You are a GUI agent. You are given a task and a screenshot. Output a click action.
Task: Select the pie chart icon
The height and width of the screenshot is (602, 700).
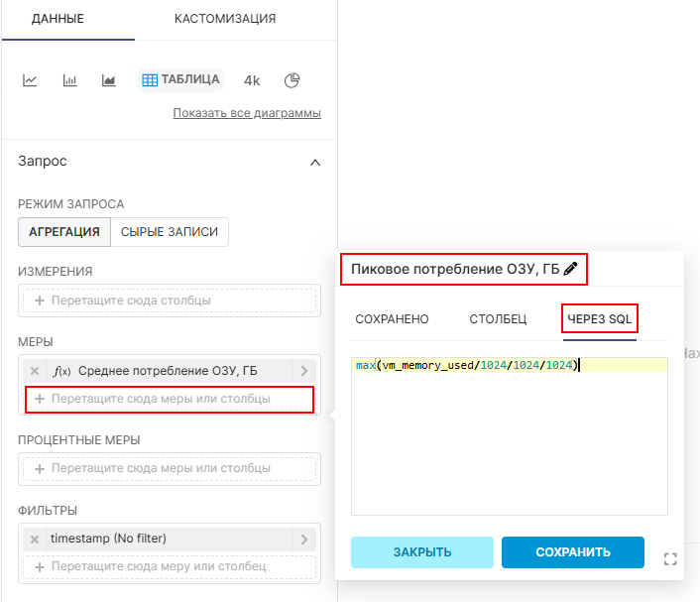click(x=292, y=80)
